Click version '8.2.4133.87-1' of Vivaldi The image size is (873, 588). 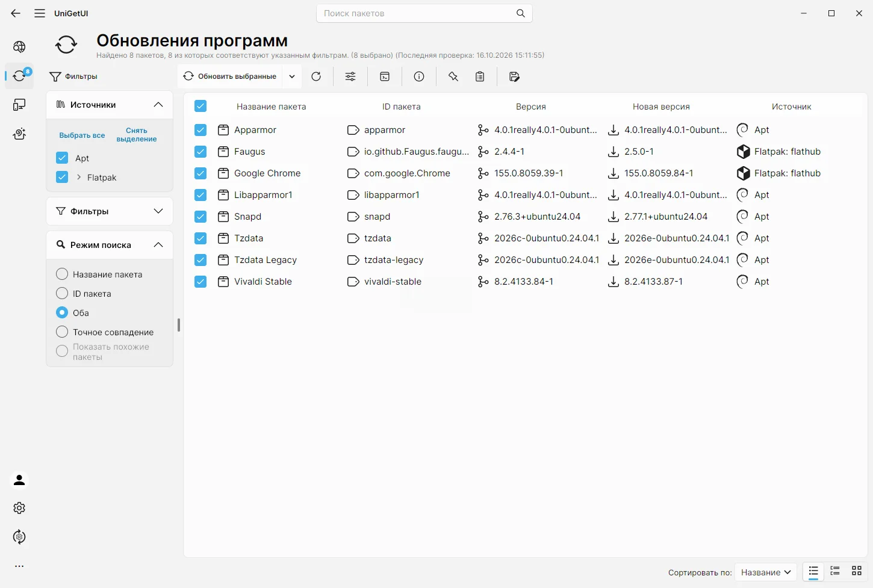point(653,282)
